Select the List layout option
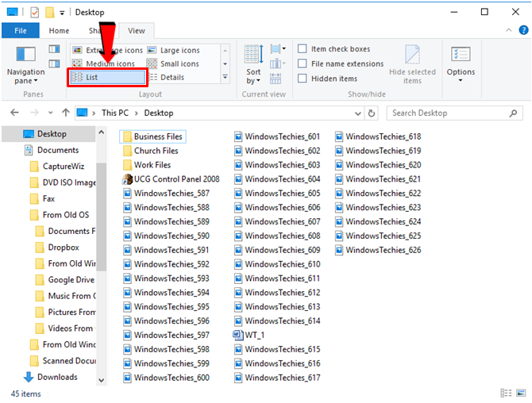Screen dimensions: 532x403 point(107,77)
